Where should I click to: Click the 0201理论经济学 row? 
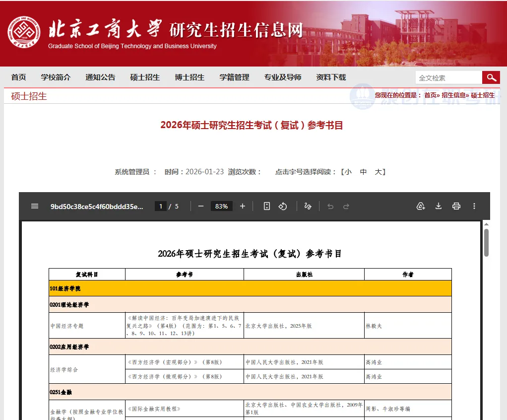pos(250,304)
